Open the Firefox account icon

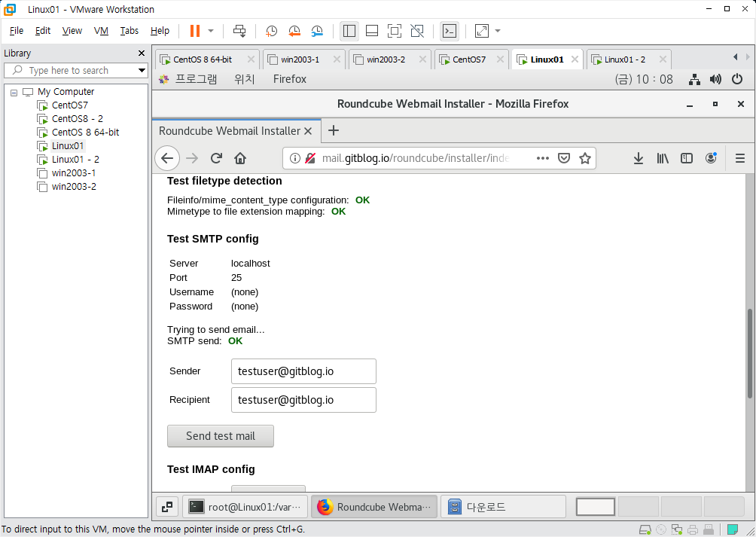711,158
